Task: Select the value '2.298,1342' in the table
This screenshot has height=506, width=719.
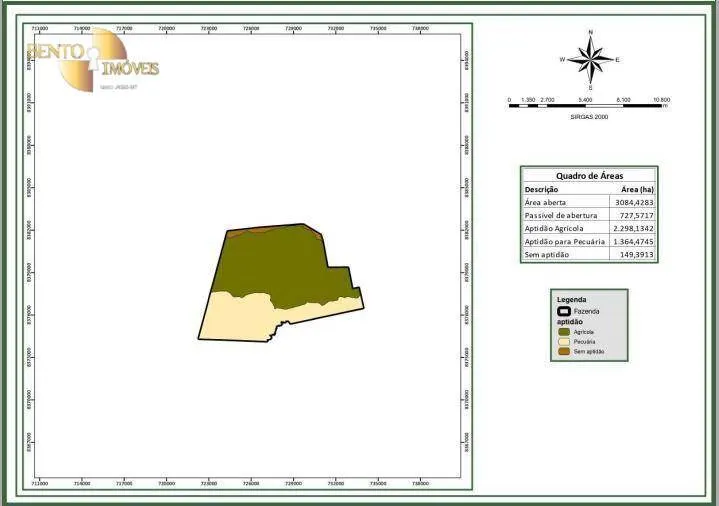Action: (x=633, y=228)
